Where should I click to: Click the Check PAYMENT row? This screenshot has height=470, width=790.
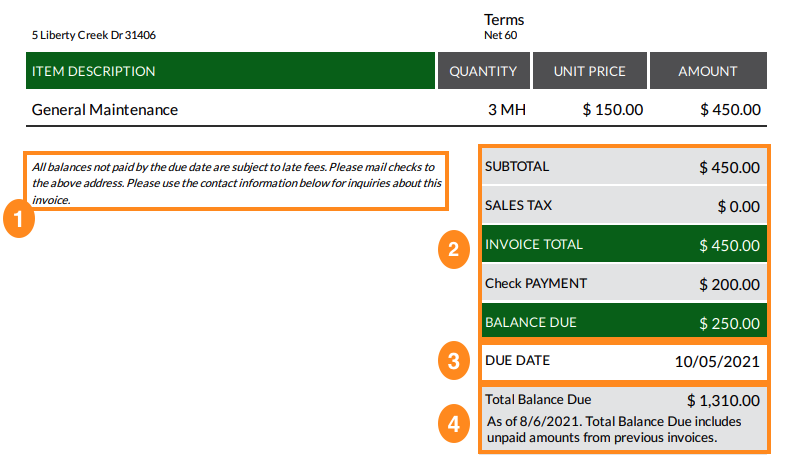(624, 284)
